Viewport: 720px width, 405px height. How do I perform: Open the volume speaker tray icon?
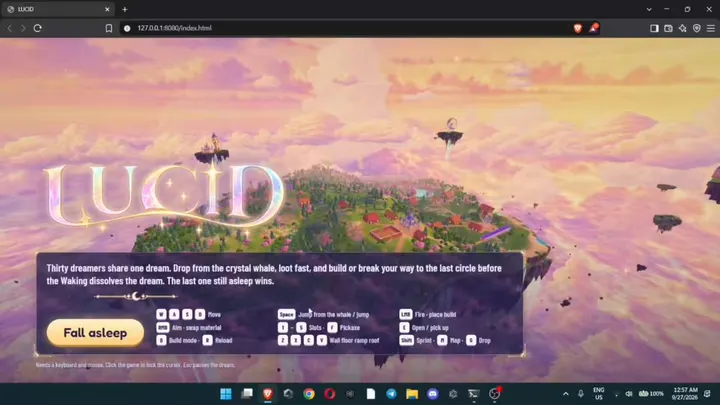click(x=629, y=394)
